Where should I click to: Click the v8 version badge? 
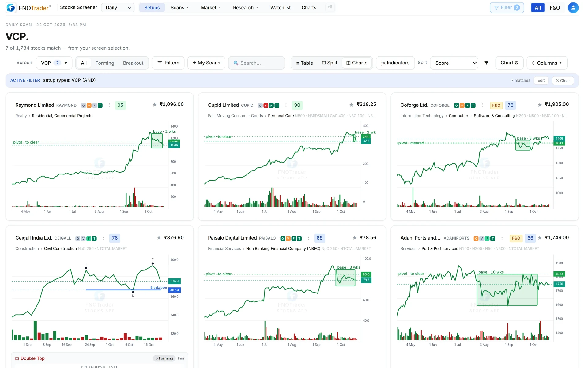330,6
